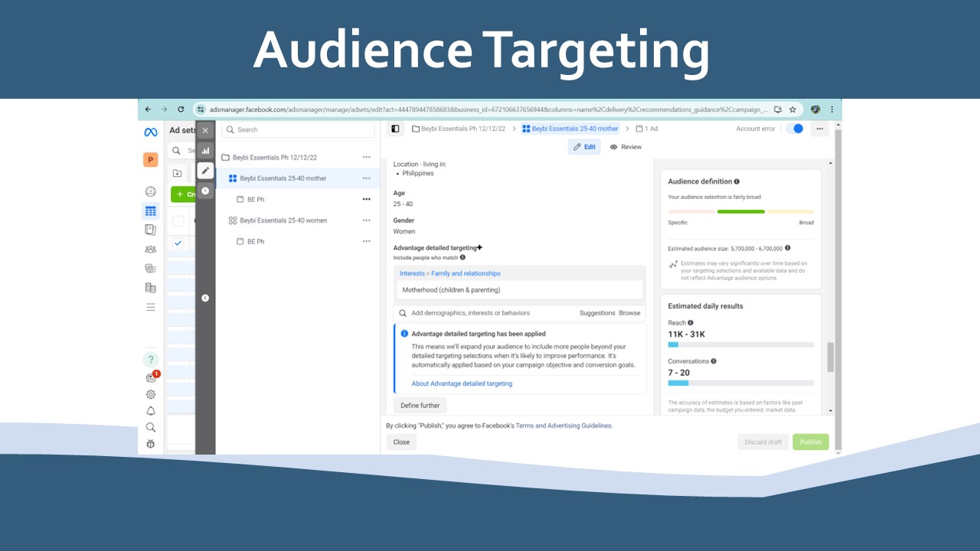This screenshot has height=551, width=980.
Task: Open the Audiences people icon in sidebar
Action: pyautogui.click(x=151, y=249)
